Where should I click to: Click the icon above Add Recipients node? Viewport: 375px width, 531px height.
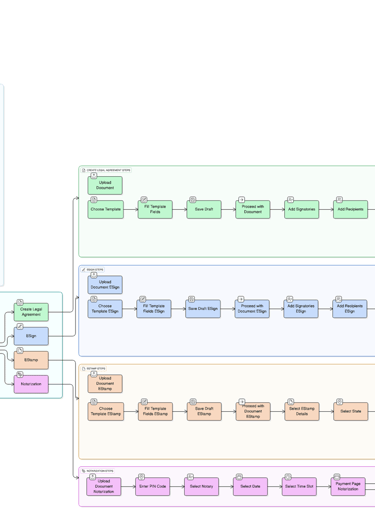[339, 199]
